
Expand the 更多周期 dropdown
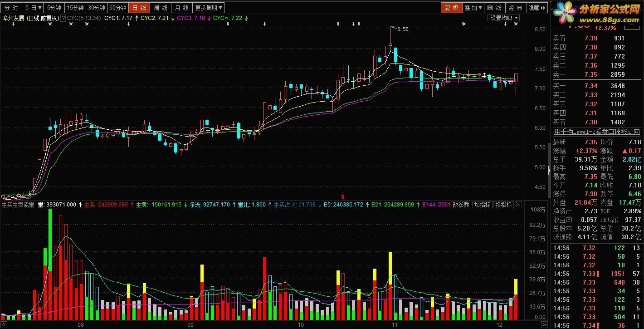click(x=209, y=8)
